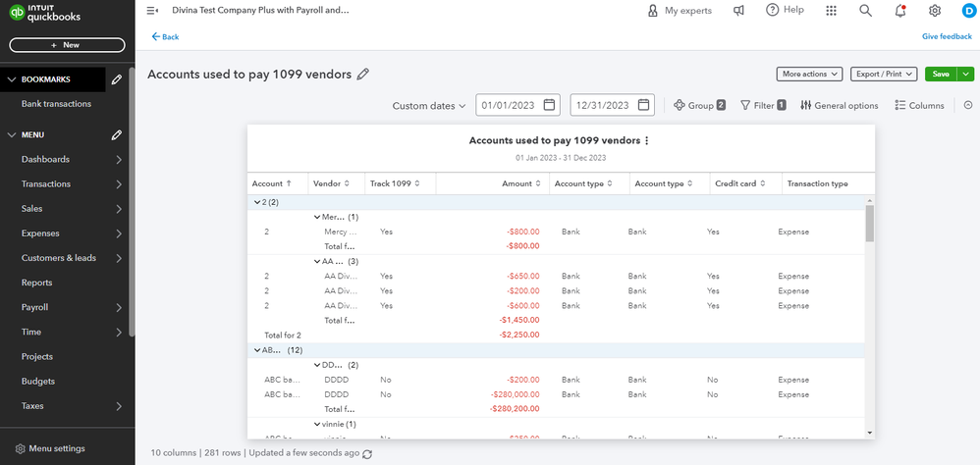Sort by the Account column header
Viewport: 980px width, 465px height.
tap(271, 183)
